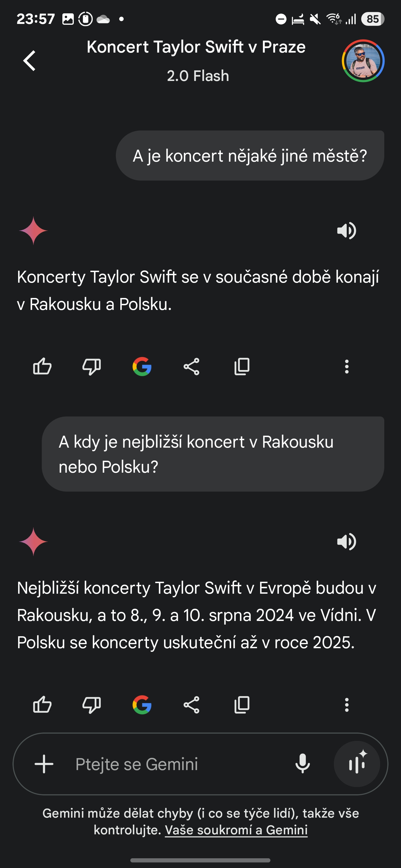Dislike the second Gemini response
Screen dimensions: 401x868
coord(92,705)
